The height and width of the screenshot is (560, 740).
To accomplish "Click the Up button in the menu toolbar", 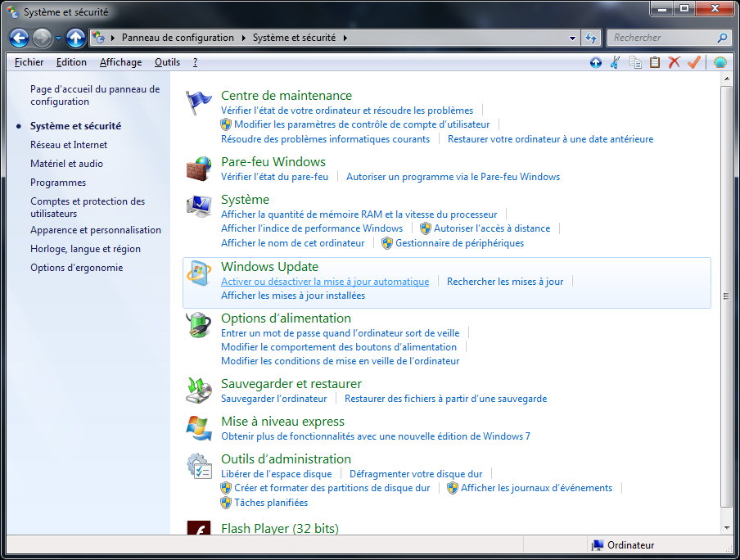I will pos(596,62).
